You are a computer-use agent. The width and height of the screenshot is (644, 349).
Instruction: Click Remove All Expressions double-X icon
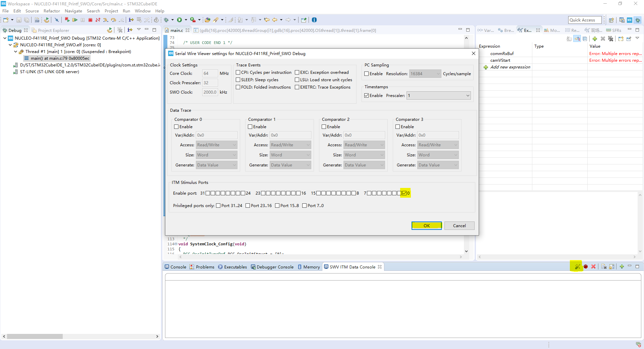tap(610, 39)
